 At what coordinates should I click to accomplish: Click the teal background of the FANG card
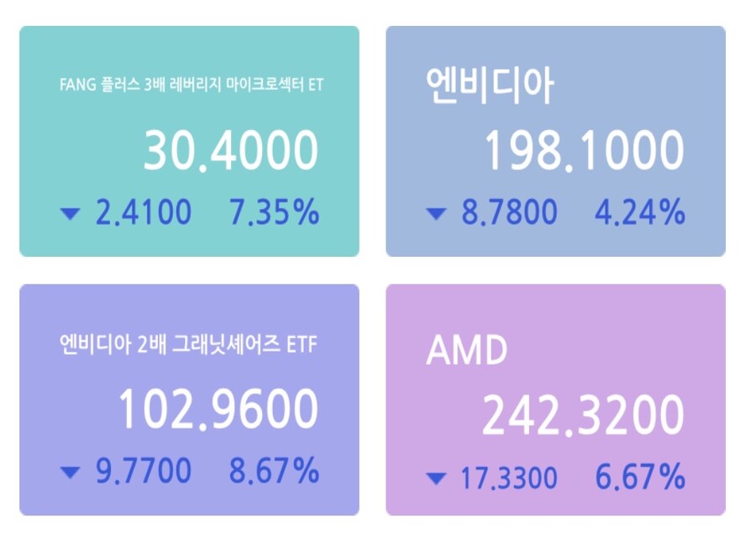click(189, 50)
